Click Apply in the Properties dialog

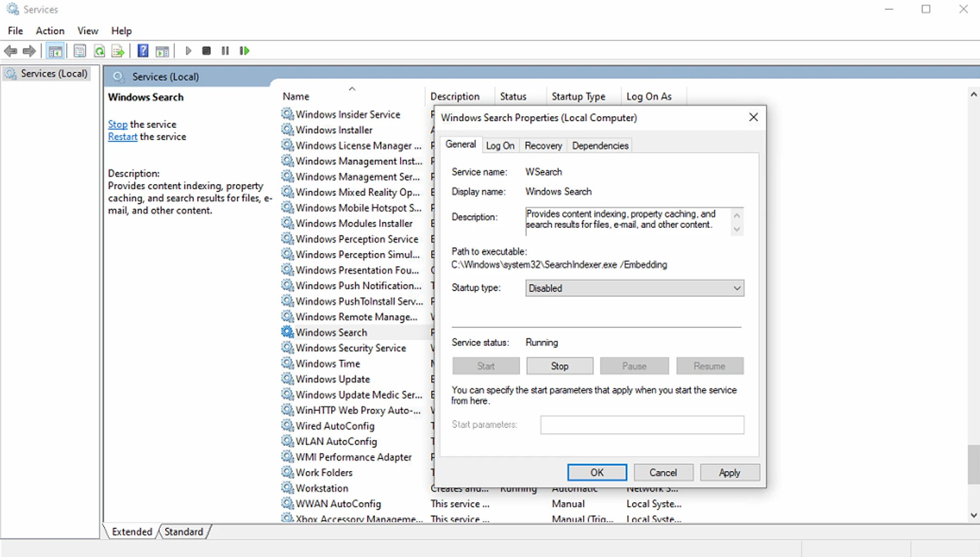(x=729, y=473)
